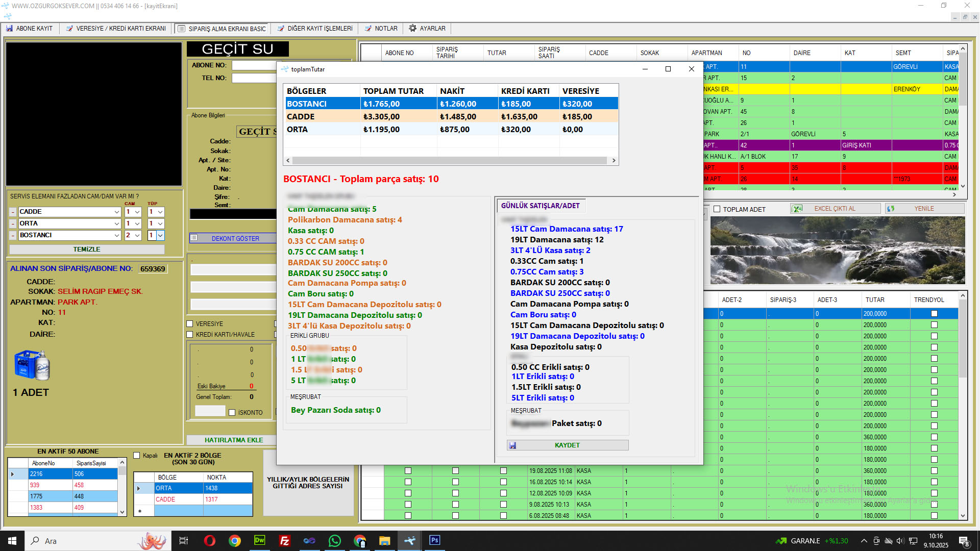Click the AYARLAR gear icon

pyautogui.click(x=412, y=29)
